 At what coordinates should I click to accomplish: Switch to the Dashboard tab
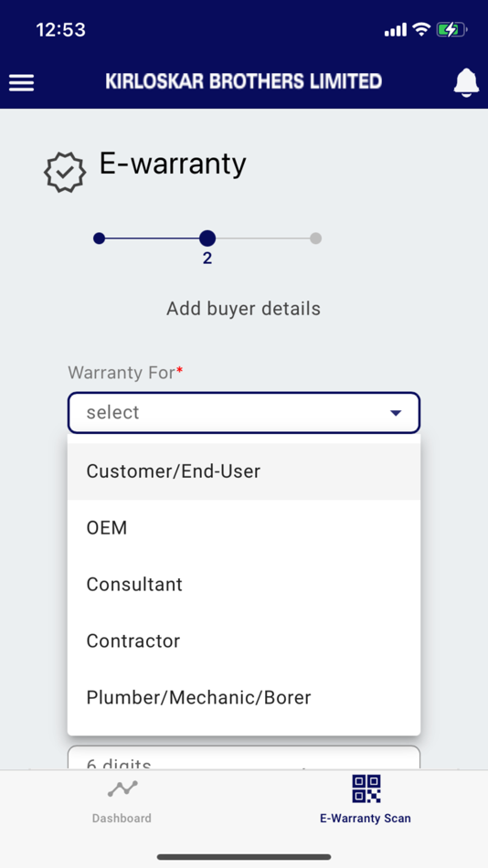tap(122, 799)
